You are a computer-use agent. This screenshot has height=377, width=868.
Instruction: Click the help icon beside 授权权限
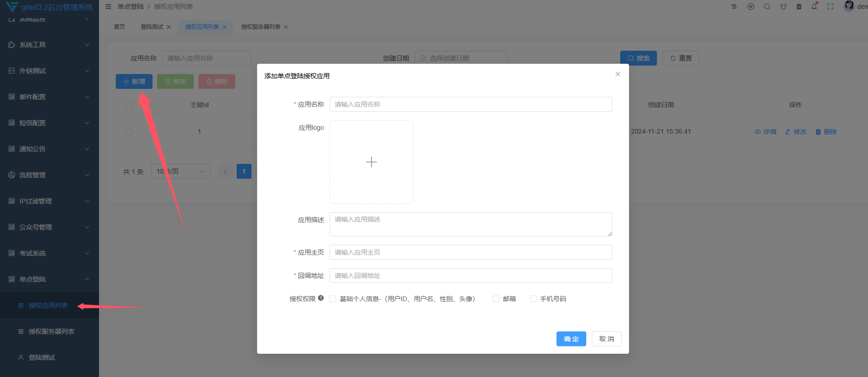pyautogui.click(x=321, y=298)
